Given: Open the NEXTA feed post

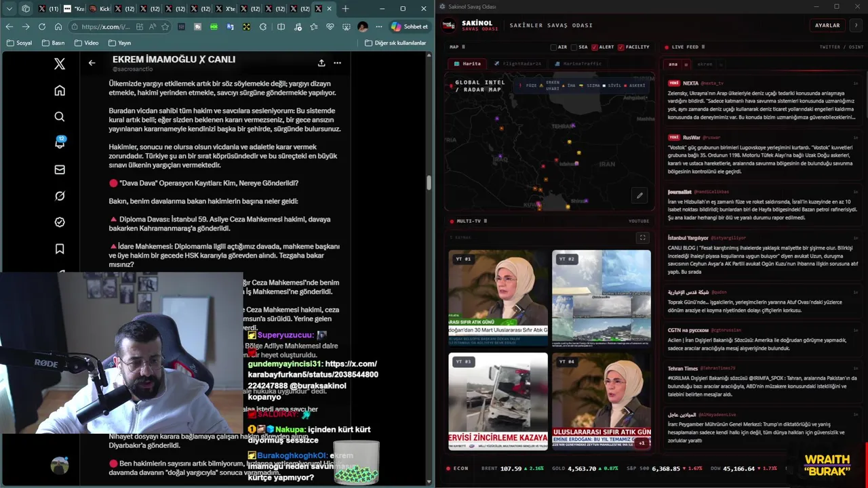Looking at the screenshot, I should (763, 100).
